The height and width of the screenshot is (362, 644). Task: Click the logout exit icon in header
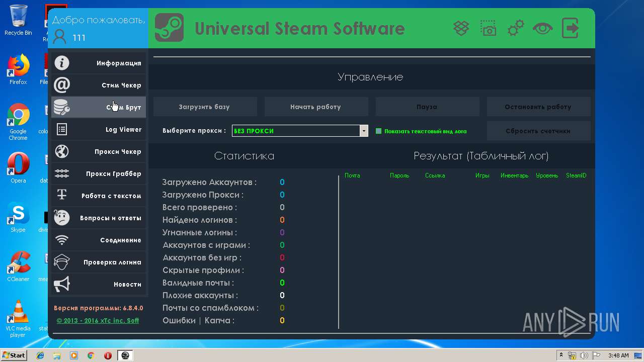(x=570, y=28)
